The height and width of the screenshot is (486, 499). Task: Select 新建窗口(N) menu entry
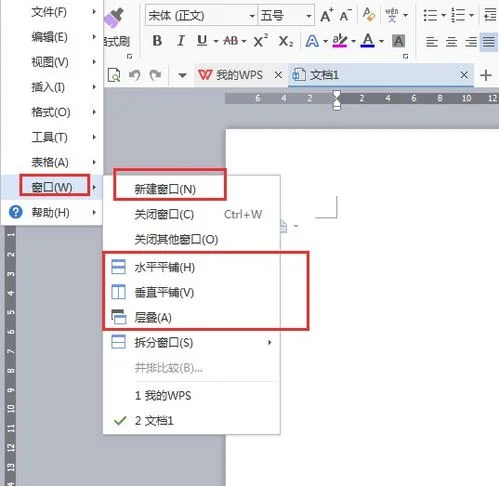[x=191, y=189]
